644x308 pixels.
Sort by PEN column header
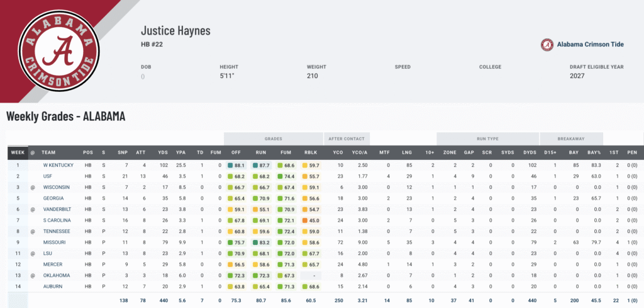[x=632, y=152]
